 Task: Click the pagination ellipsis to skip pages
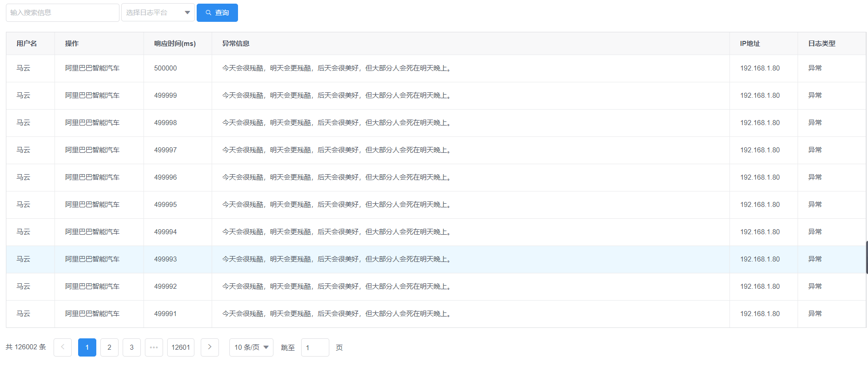[154, 347]
